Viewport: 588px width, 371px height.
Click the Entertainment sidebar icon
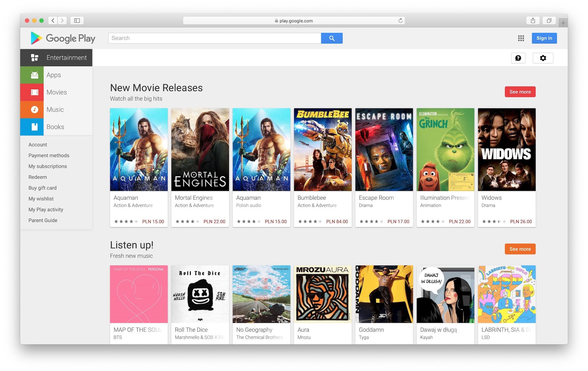tap(35, 58)
